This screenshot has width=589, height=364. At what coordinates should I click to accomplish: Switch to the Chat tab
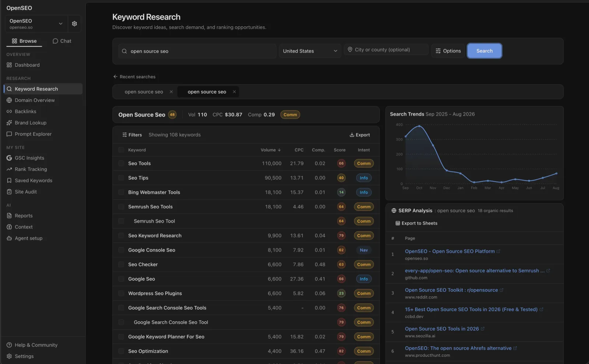pos(62,41)
